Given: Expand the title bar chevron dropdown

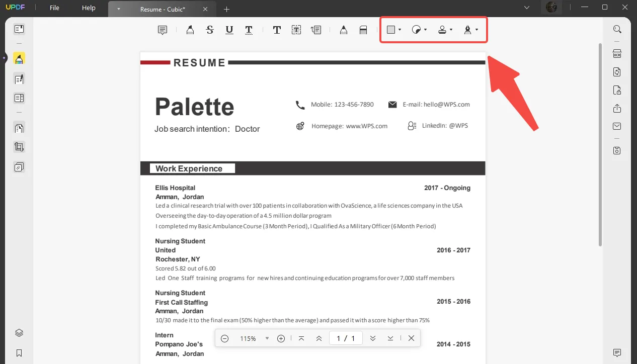Looking at the screenshot, I should pos(527,8).
